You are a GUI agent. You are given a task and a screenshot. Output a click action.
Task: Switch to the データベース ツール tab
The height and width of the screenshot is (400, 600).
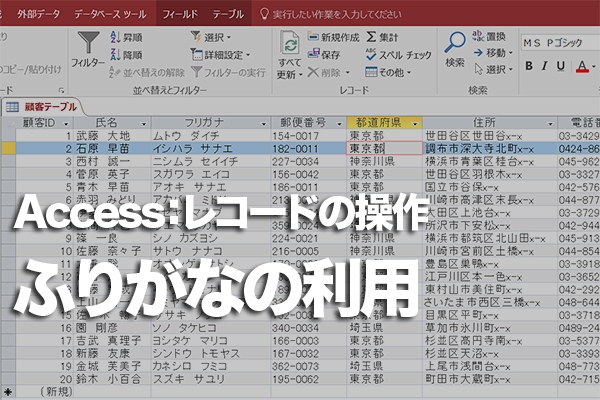click(110, 14)
